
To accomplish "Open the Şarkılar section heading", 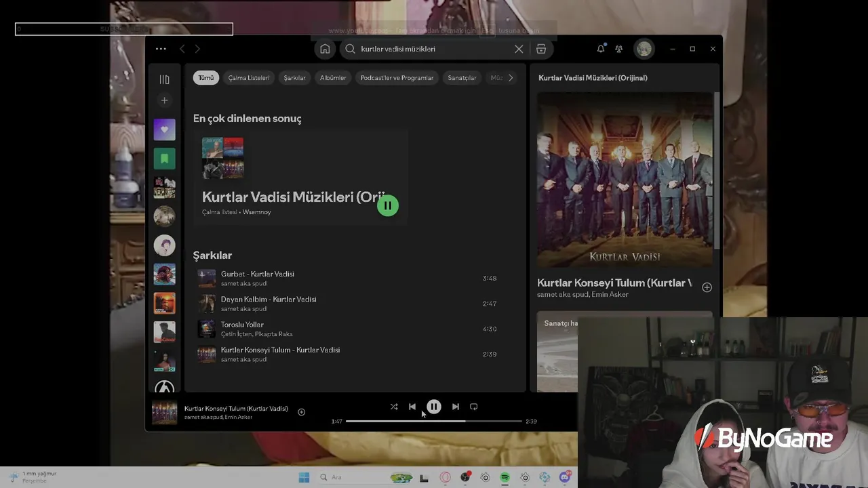I will tap(212, 256).
